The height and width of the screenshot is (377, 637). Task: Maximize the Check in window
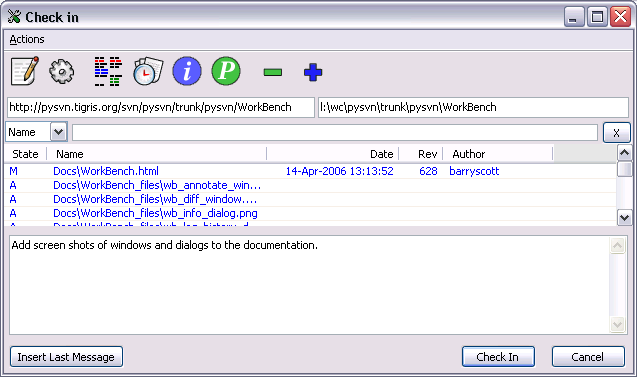tap(597, 17)
